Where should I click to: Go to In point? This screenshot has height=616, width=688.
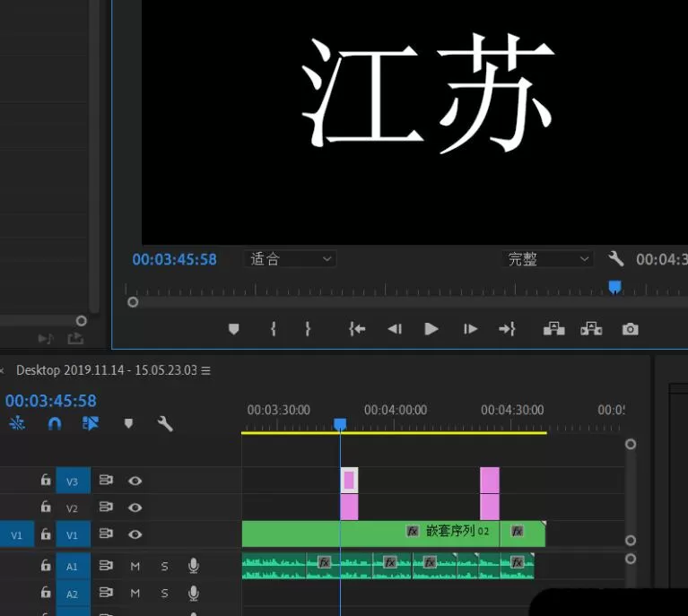357,328
